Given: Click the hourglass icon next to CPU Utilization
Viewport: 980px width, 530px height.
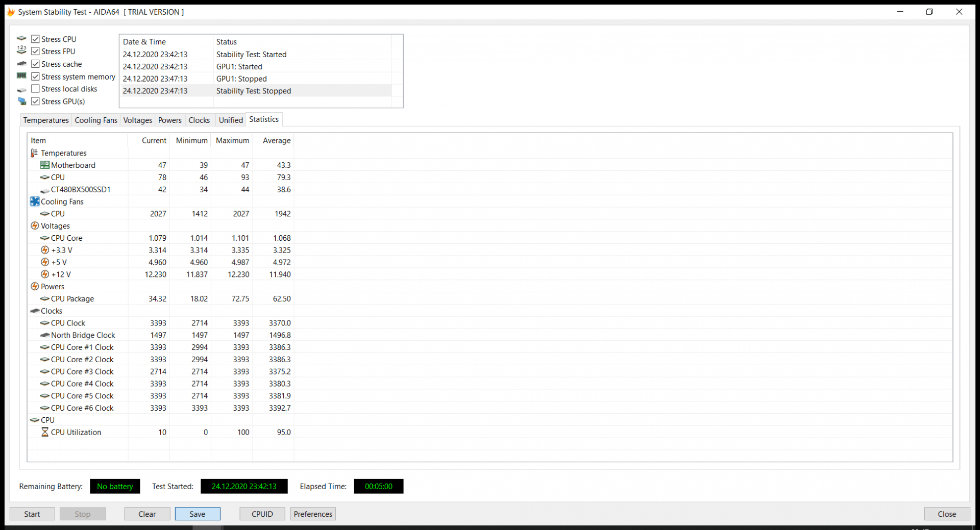Looking at the screenshot, I should (x=45, y=432).
